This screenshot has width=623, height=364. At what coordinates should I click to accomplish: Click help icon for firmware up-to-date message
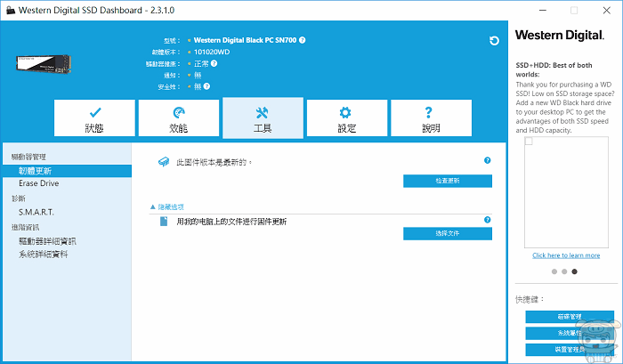pyautogui.click(x=488, y=160)
